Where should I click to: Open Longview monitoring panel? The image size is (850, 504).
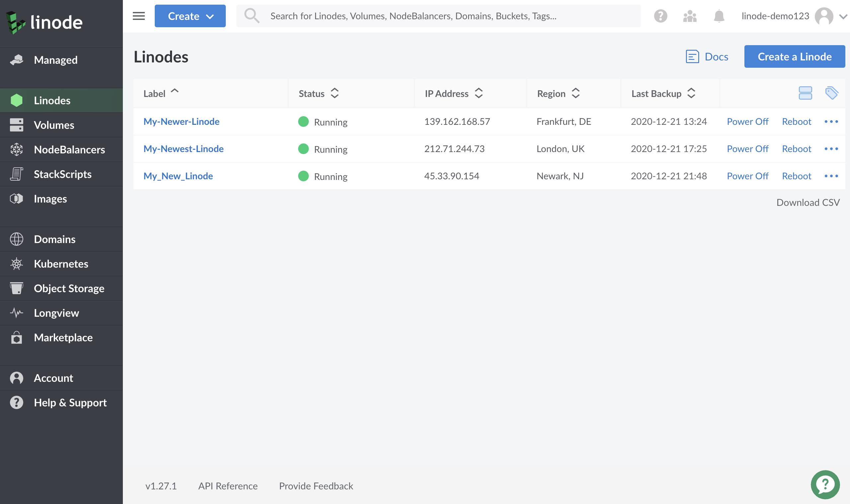coord(56,313)
